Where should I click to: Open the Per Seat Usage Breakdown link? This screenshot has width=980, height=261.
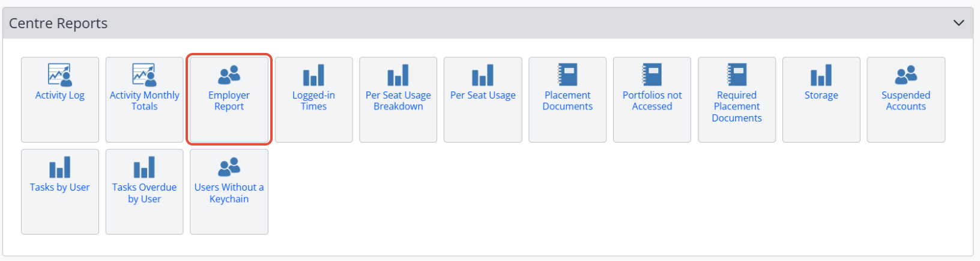coord(398,100)
